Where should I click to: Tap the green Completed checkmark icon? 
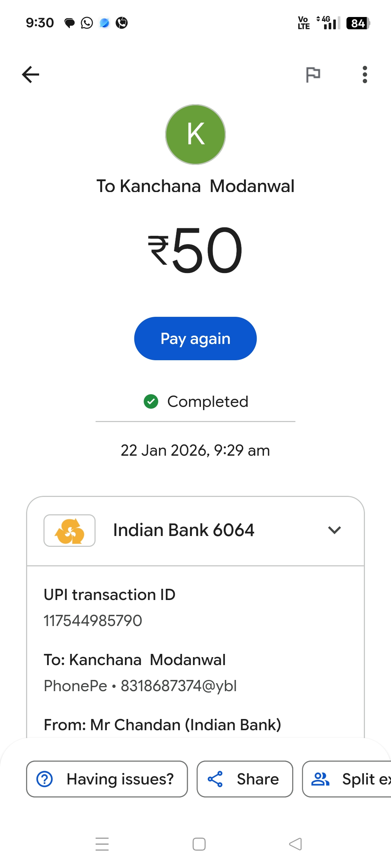[151, 401]
